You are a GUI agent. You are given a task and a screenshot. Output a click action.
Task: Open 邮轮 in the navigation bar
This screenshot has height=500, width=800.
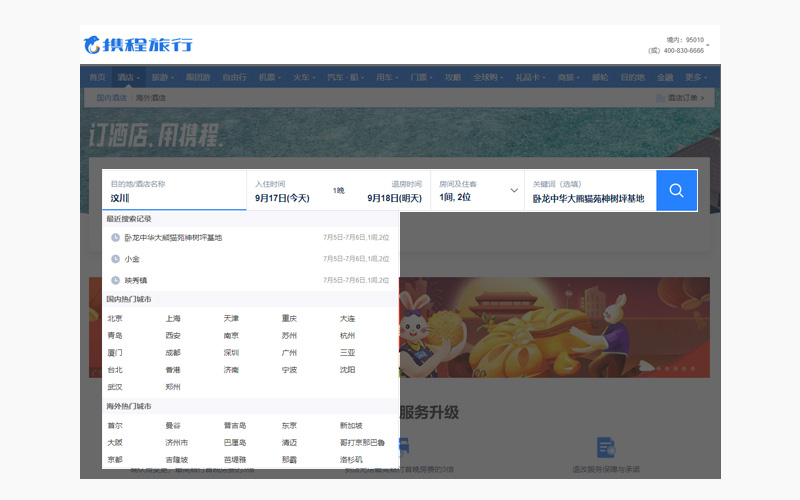point(600,77)
